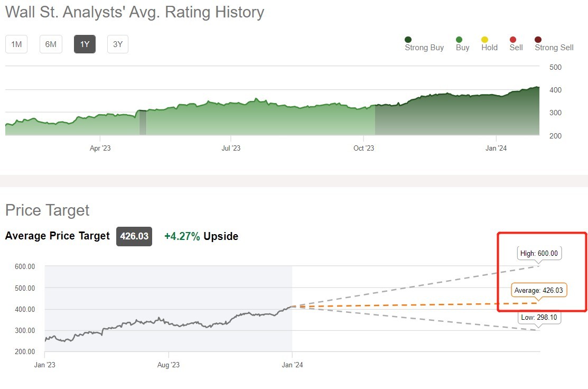Click the active 1Y range button
This screenshot has width=588, height=389.
pos(85,44)
